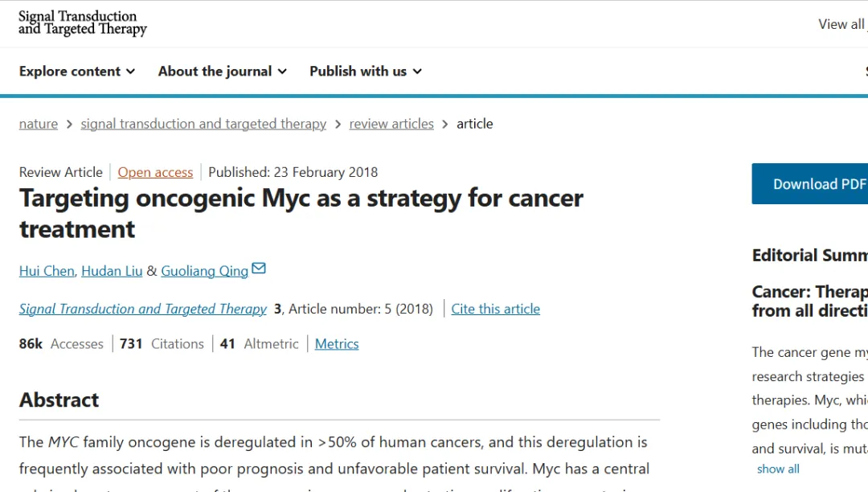The height and width of the screenshot is (492, 868).
Task: Click the Abstract section heading
Action: click(59, 400)
